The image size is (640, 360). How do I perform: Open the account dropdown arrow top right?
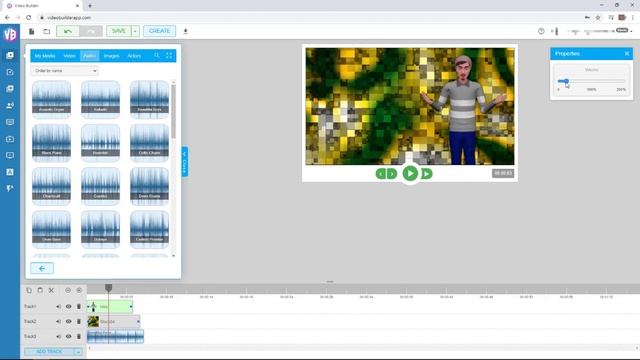tap(631, 31)
